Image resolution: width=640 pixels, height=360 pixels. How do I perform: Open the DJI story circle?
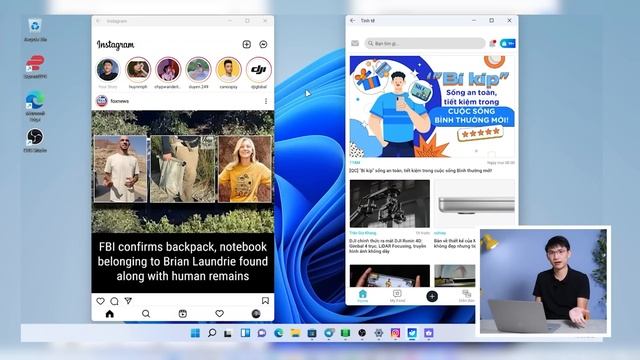259,70
